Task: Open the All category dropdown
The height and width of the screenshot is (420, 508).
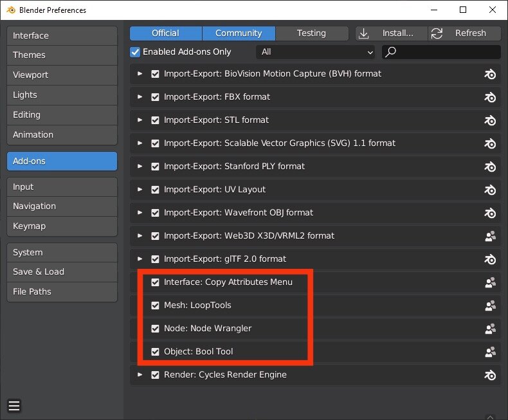Action: pos(315,52)
